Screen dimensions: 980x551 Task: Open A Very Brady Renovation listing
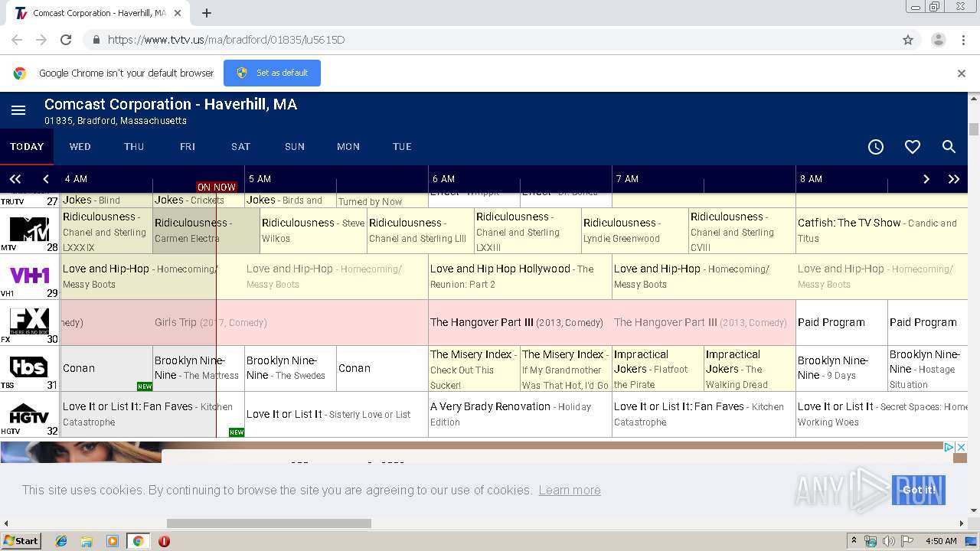point(520,414)
